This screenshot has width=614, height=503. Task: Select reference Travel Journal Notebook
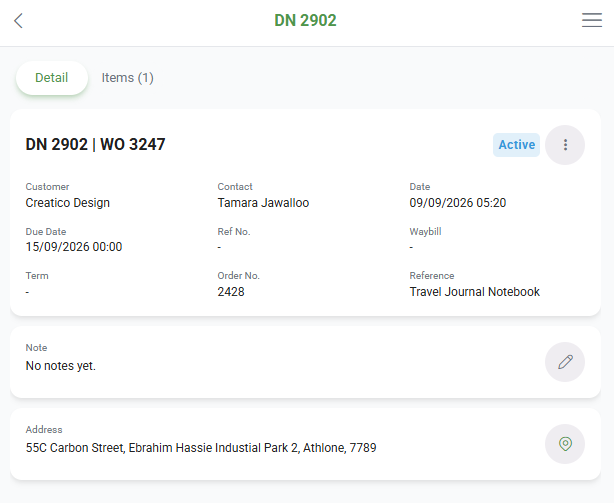(x=475, y=292)
